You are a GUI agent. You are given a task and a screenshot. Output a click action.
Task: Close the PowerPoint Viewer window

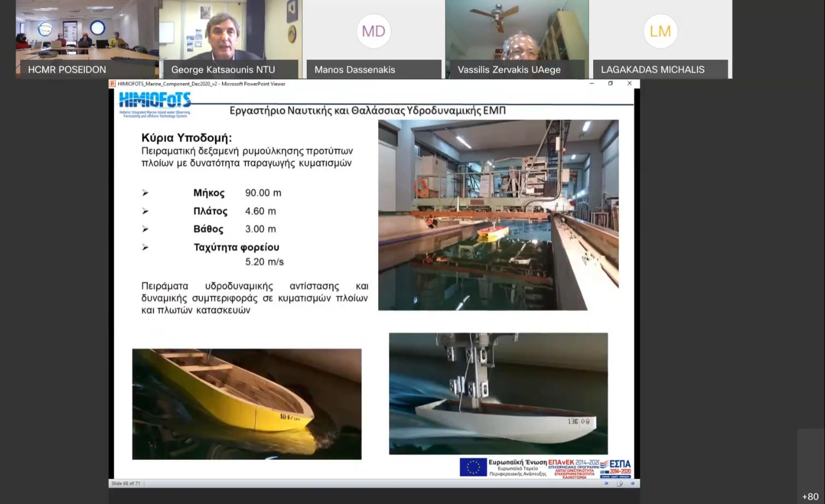tap(629, 84)
